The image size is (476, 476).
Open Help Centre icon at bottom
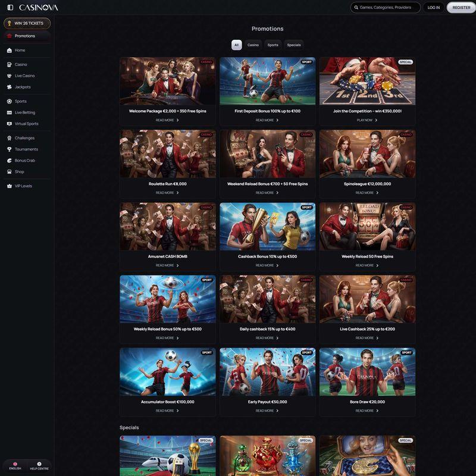39,464
